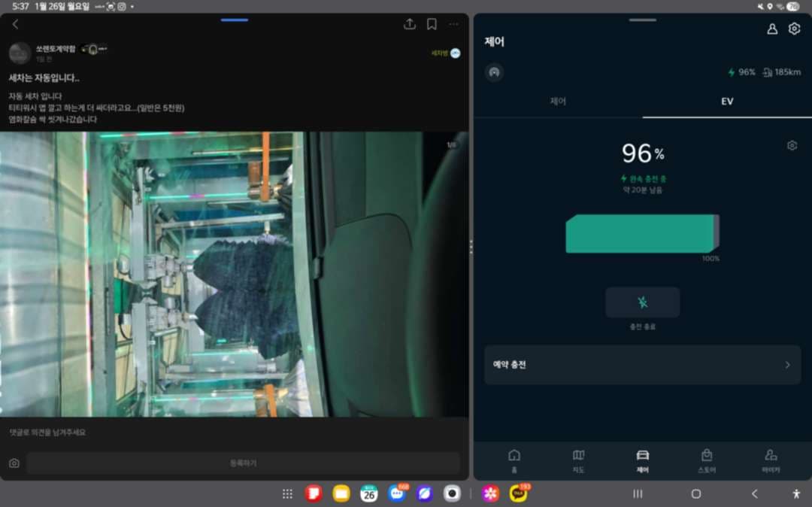Open the car wash photo in post
This screenshot has width=812, height=507.
(234, 274)
